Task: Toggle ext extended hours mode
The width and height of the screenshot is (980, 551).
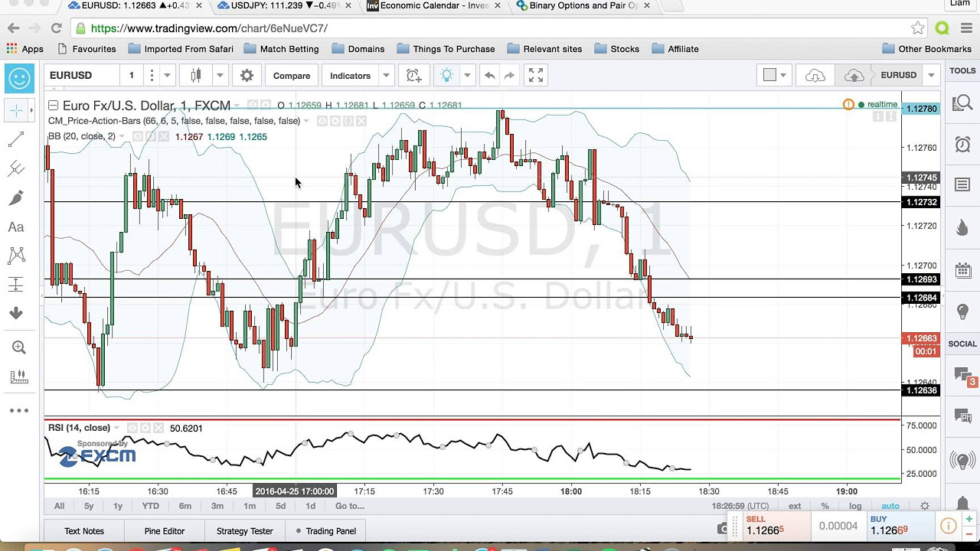Action: pos(795,506)
